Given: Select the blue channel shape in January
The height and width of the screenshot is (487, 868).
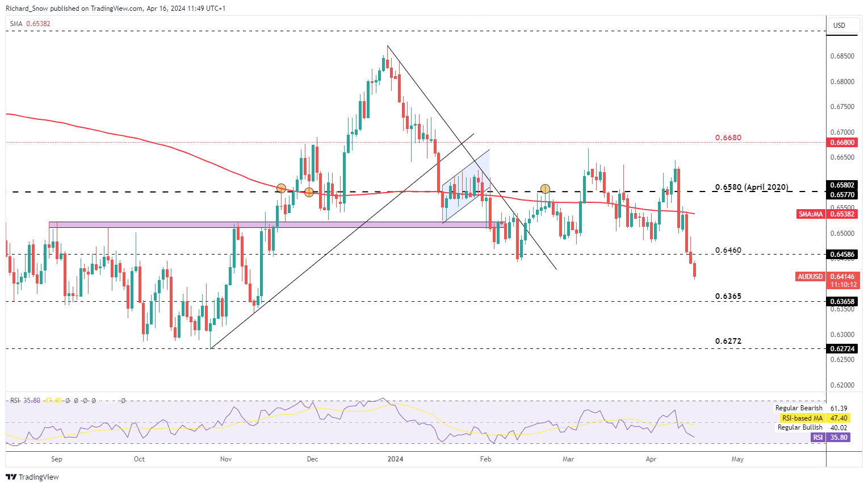Looking at the screenshot, I should pos(466,186).
